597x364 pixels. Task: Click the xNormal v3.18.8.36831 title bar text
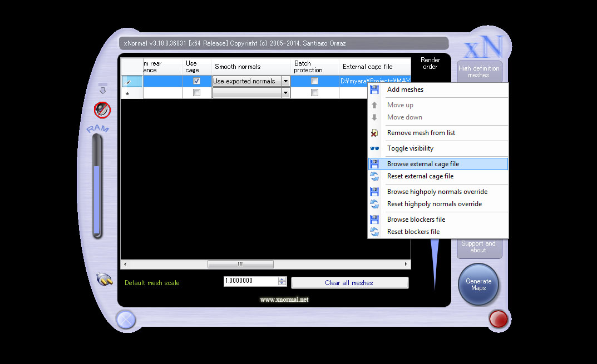tap(235, 43)
